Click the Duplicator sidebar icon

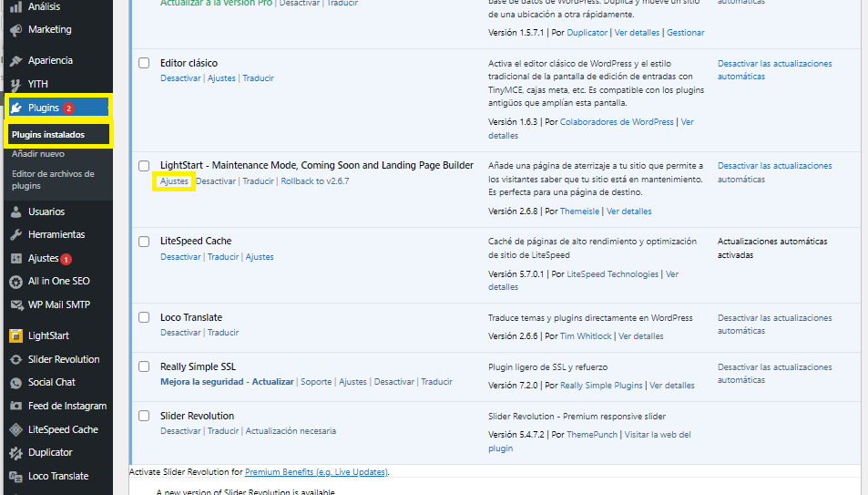tap(15, 453)
